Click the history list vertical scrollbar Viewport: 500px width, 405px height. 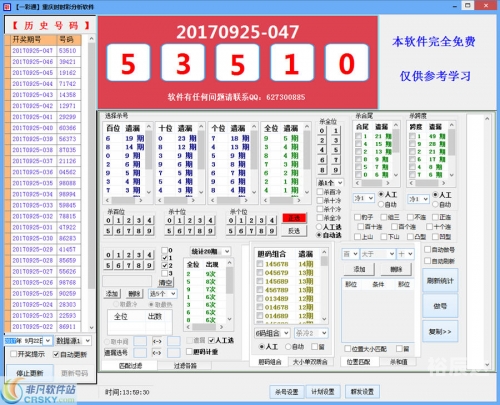91,183
